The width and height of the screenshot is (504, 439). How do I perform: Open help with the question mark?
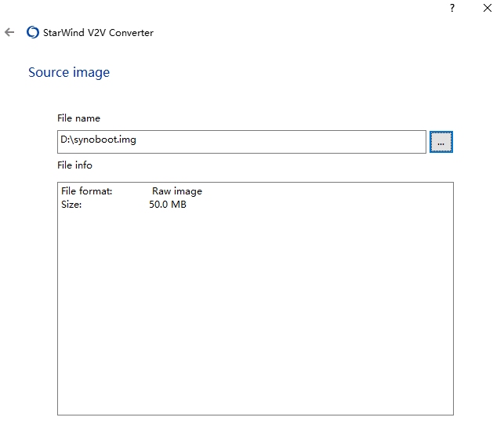coord(452,9)
